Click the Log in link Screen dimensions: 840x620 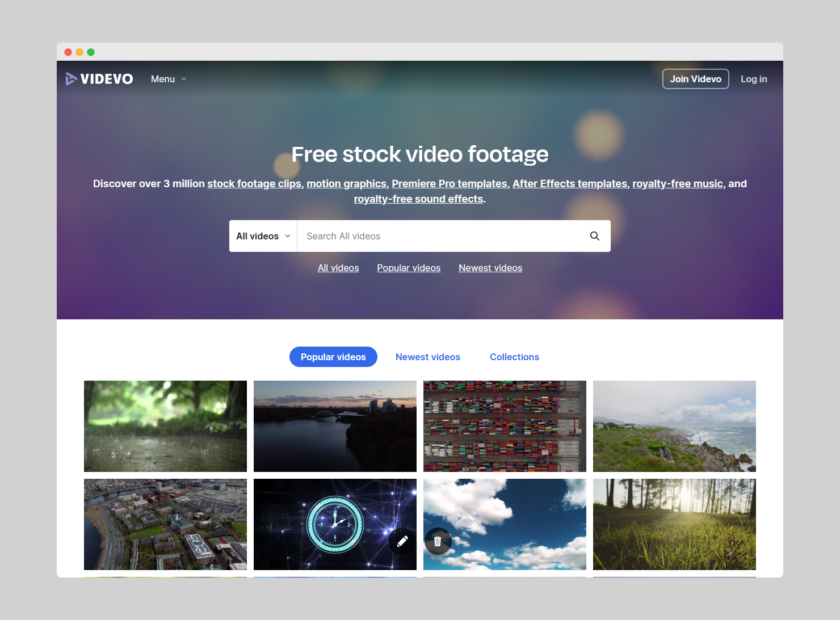click(x=753, y=79)
